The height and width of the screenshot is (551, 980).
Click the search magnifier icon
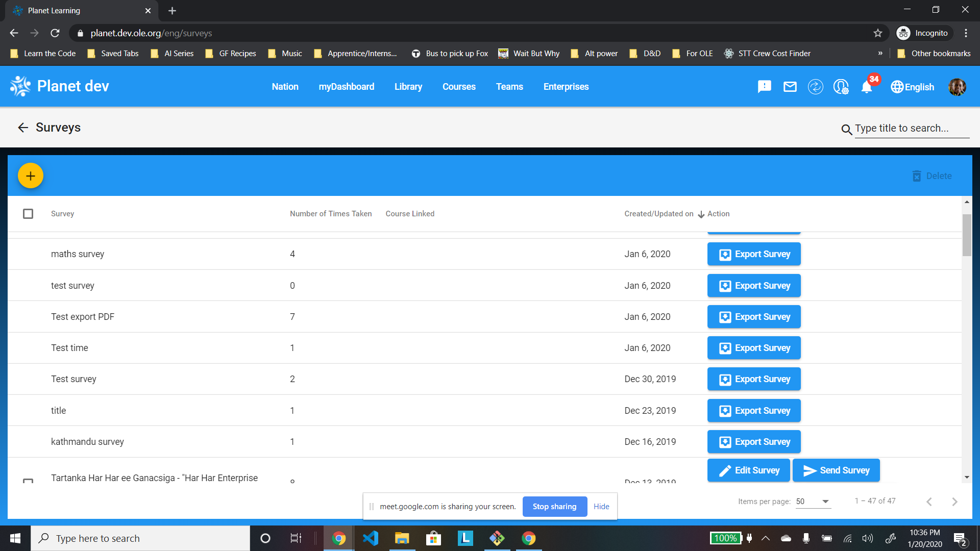(846, 129)
